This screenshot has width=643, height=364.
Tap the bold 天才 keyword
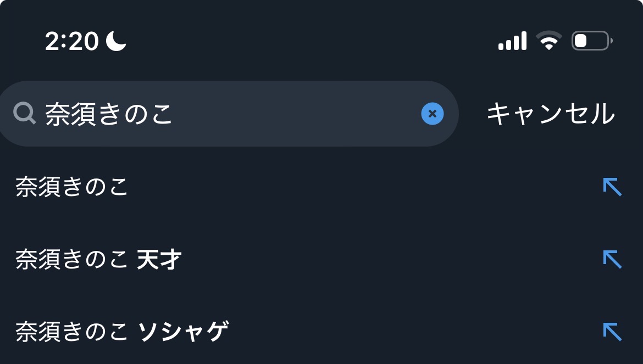[x=159, y=259]
